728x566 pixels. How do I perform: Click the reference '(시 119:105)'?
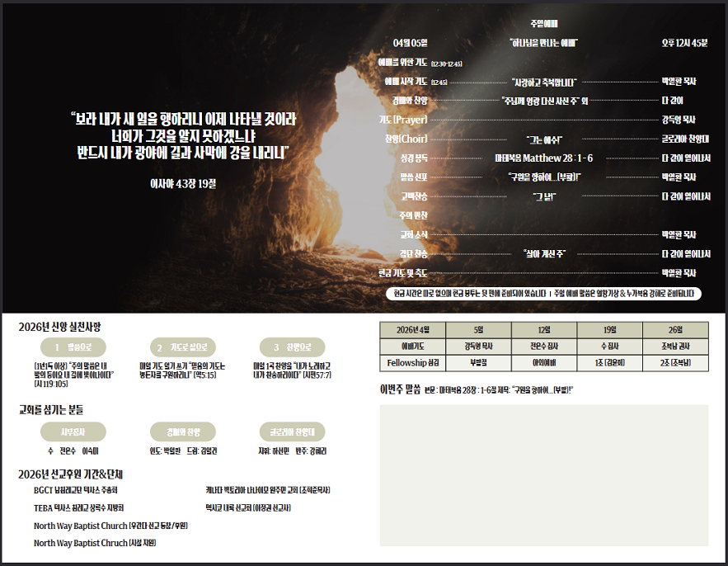click(51, 384)
